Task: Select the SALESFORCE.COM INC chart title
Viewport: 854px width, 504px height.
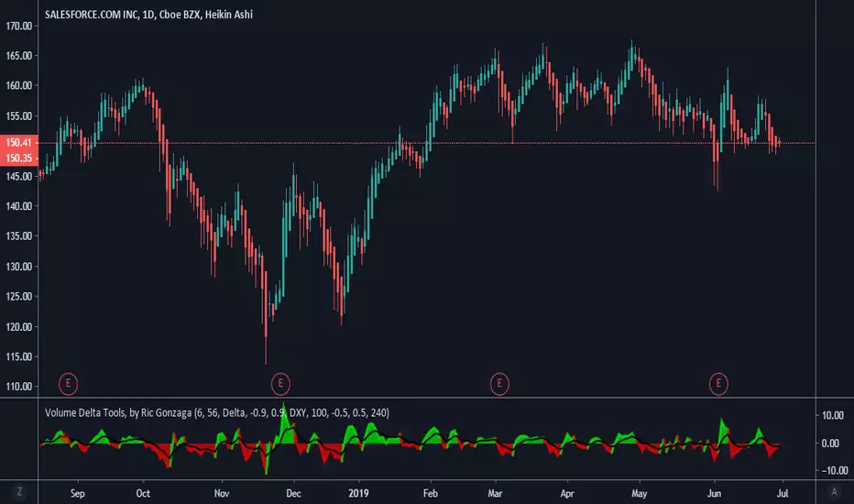Action: [148, 15]
